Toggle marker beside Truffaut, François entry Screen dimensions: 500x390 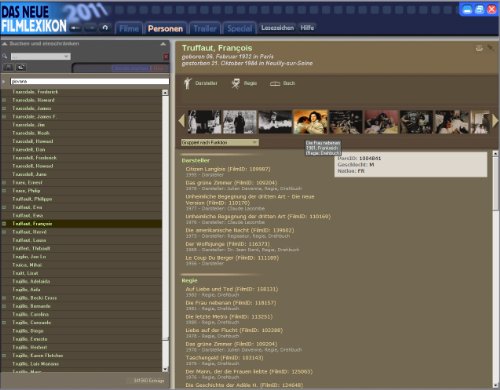(4, 224)
